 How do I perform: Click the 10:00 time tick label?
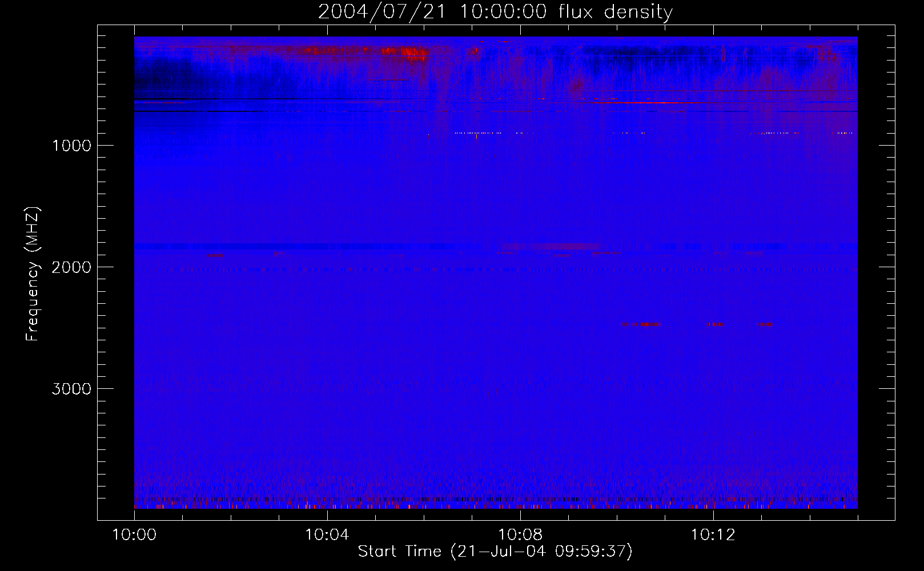coord(134,535)
